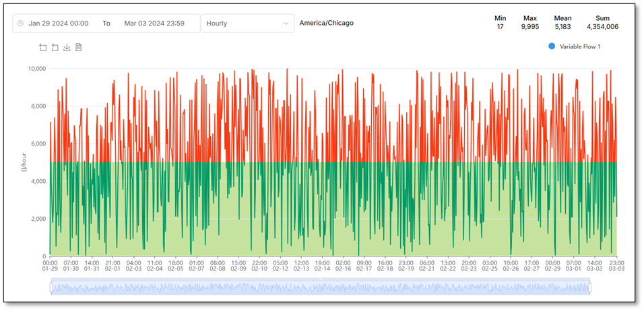Click the 17:00 02-27 x-axis label

[x=532, y=265]
